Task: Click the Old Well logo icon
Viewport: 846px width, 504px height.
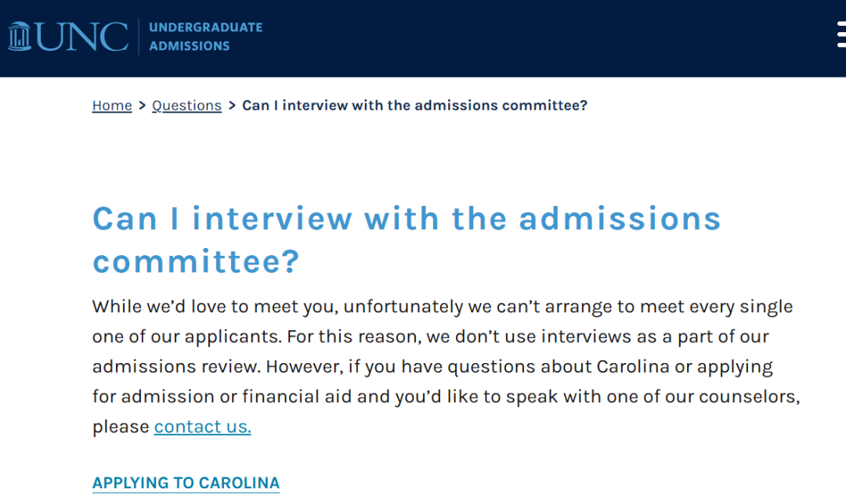Action: pyautogui.click(x=20, y=36)
